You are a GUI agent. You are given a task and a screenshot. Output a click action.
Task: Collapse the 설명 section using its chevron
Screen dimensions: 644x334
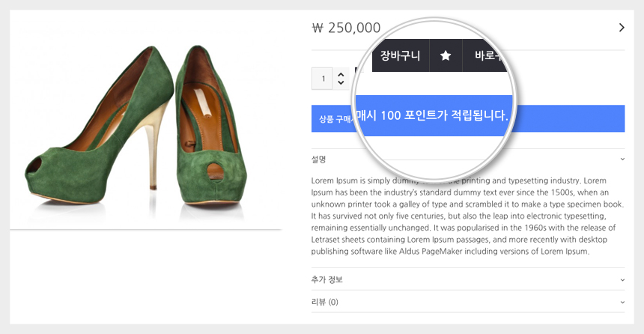click(622, 159)
